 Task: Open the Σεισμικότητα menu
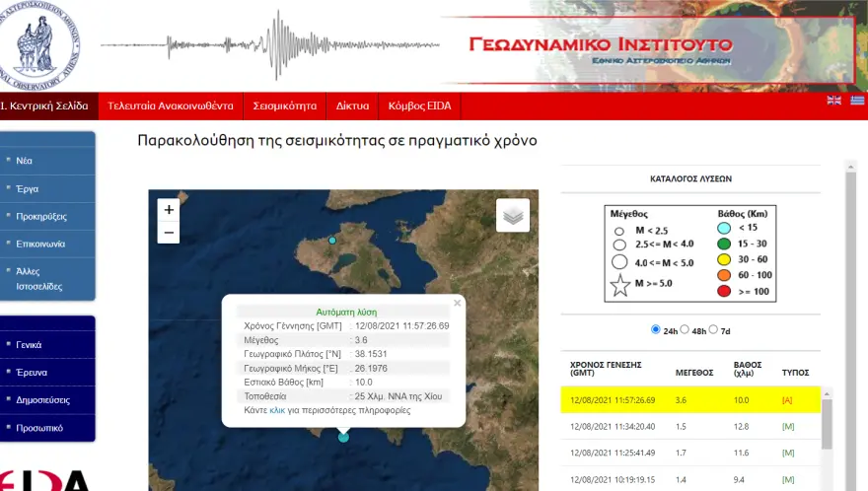pos(284,105)
